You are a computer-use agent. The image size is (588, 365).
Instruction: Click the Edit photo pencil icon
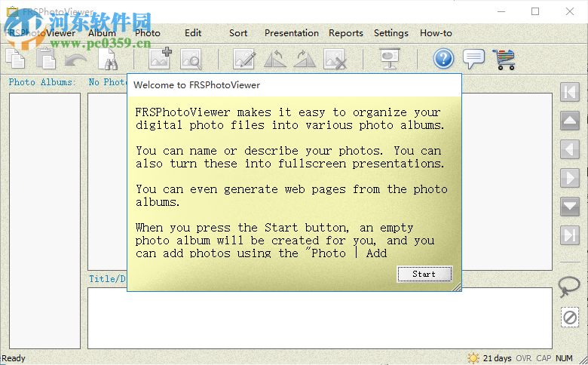pos(244,60)
